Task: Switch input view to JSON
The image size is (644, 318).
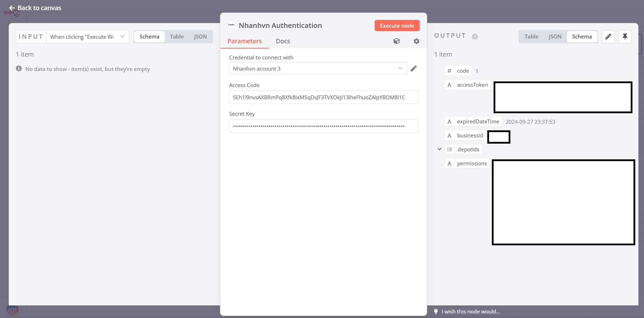Action: pos(200,37)
